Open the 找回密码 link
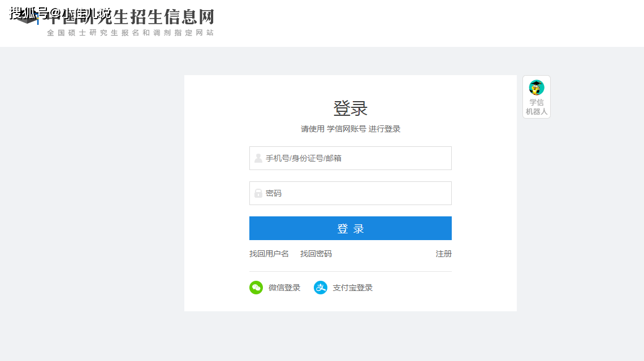 click(316, 254)
